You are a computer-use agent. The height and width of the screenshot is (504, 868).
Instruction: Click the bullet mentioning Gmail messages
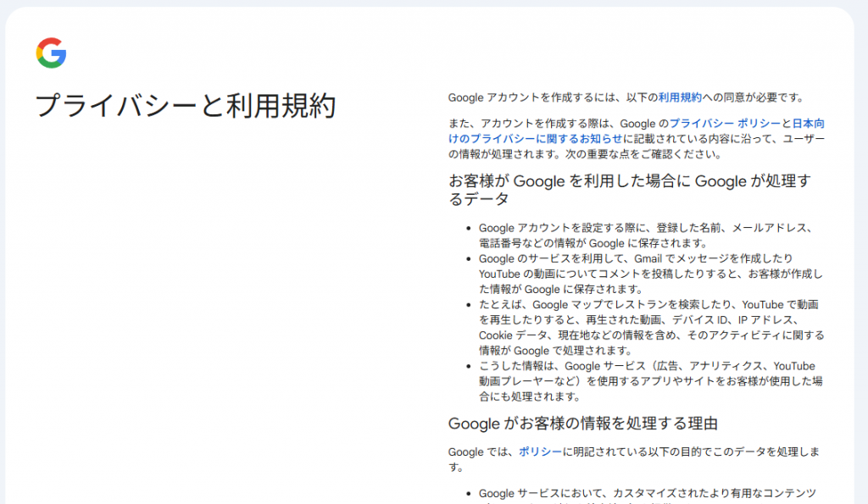(649, 274)
